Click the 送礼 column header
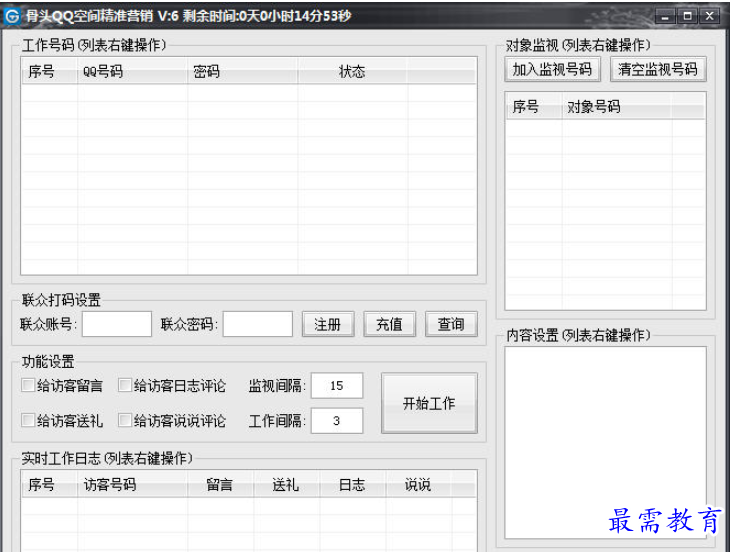730x552 pixels. [287, 485]
